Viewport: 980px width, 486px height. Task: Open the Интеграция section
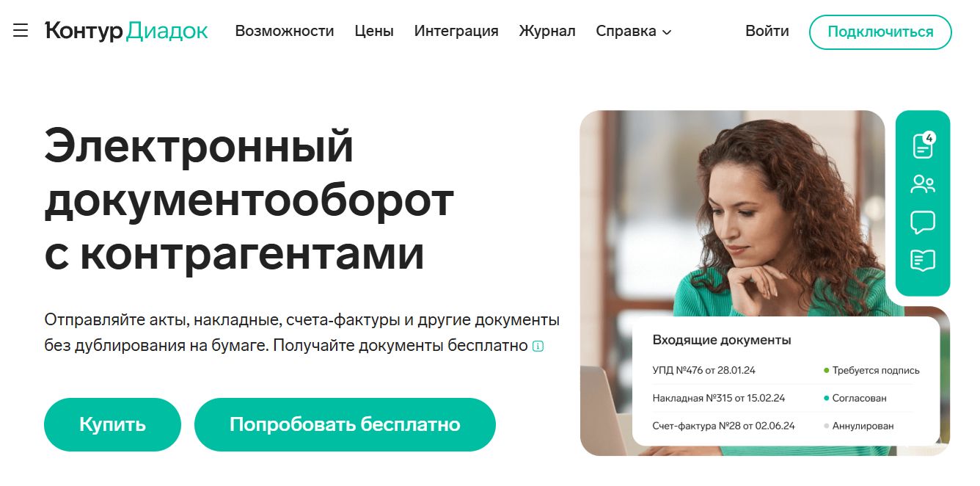coord(456,31)
